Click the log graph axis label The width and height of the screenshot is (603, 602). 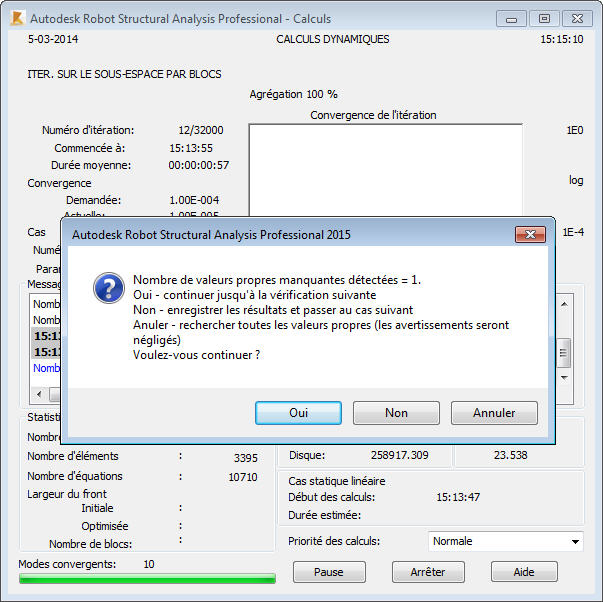coord(576,180)
